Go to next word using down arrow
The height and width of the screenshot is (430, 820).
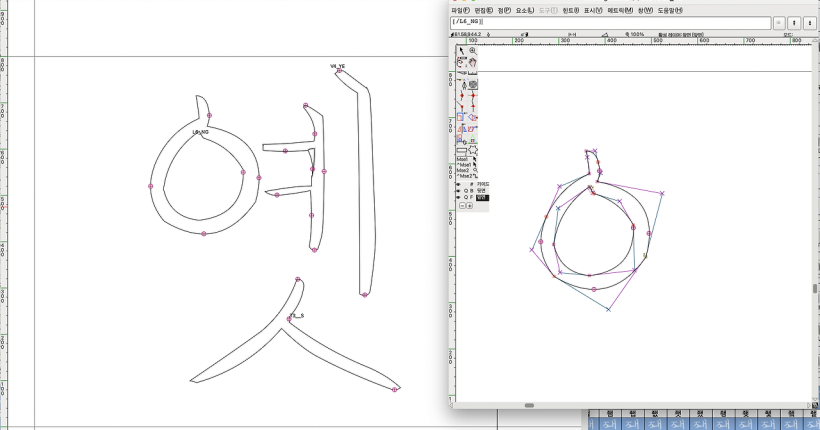point(809,22)
